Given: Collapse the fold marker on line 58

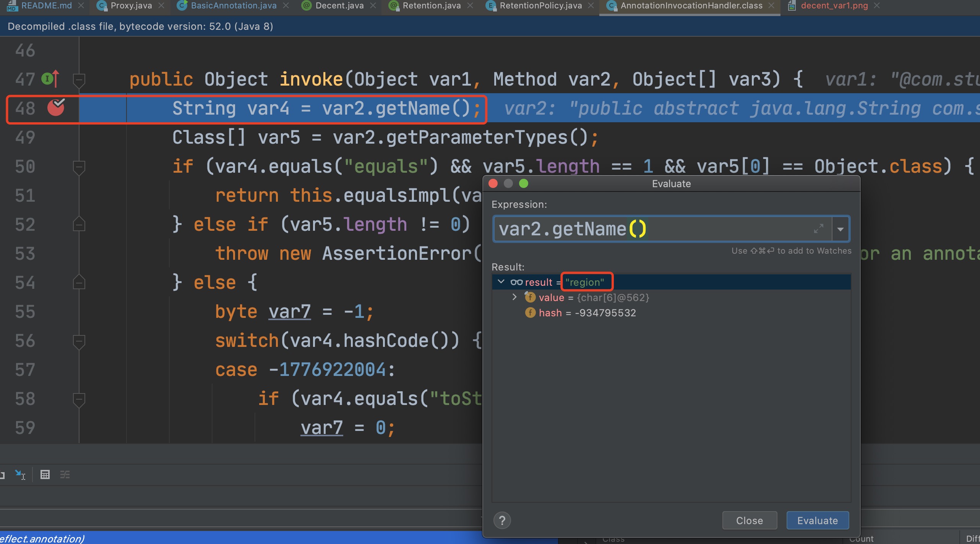Looking at the screenshot, I should (79, 400).
